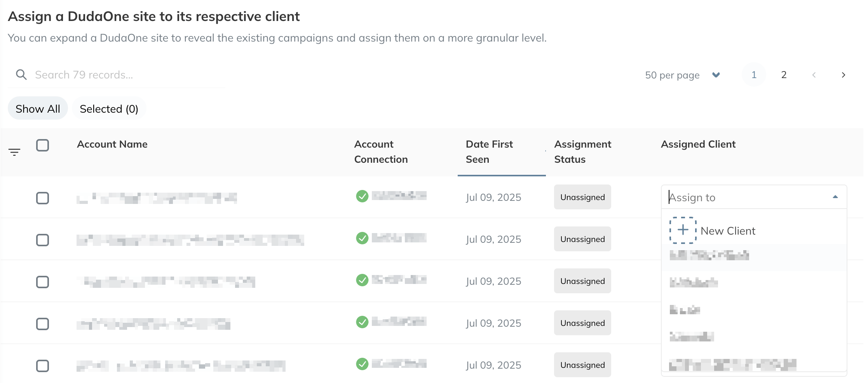Check the first row's checkbox

pyautogui.click(x=42, y=198)
